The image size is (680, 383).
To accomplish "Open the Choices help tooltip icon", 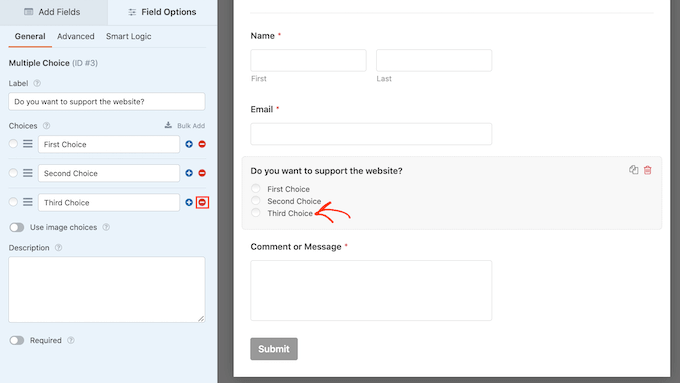I will coord(46,126).
